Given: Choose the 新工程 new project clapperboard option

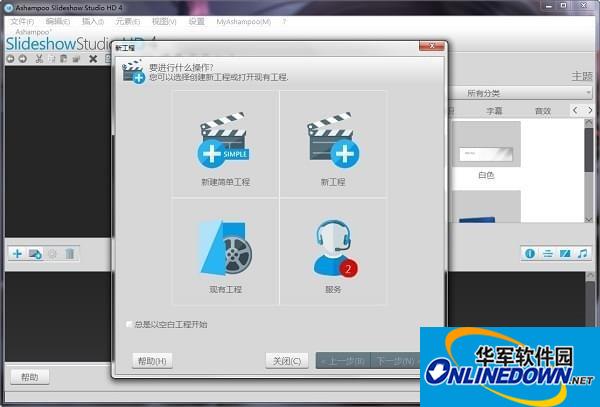Looking at the screenshot, I should [333, 144].
